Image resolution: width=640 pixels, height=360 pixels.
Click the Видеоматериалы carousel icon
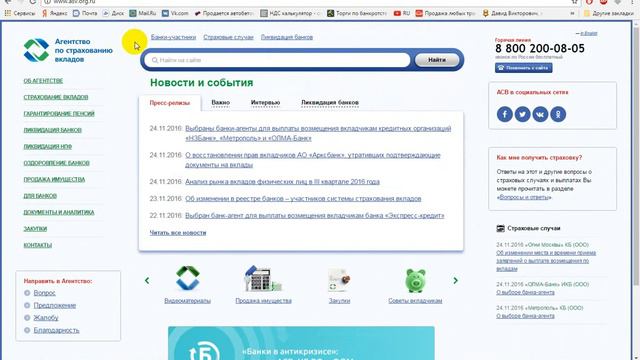tap(188, 278)
